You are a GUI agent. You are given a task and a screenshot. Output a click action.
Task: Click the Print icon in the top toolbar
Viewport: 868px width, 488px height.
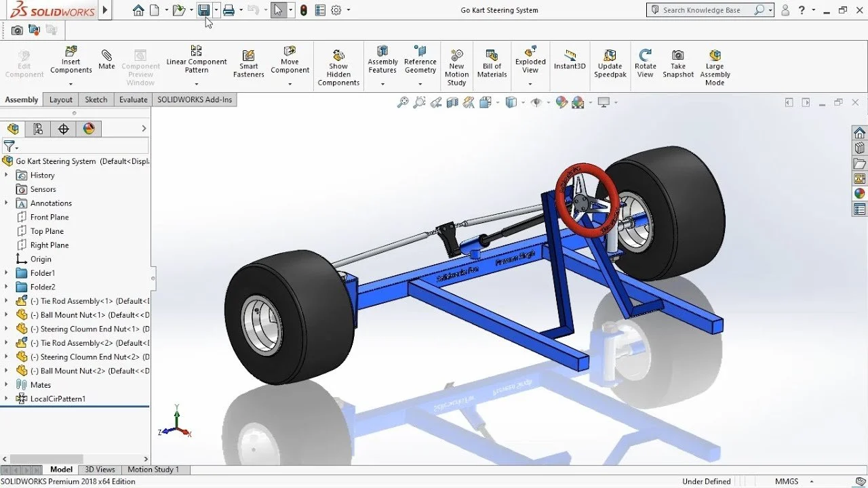tap(229, 10)
